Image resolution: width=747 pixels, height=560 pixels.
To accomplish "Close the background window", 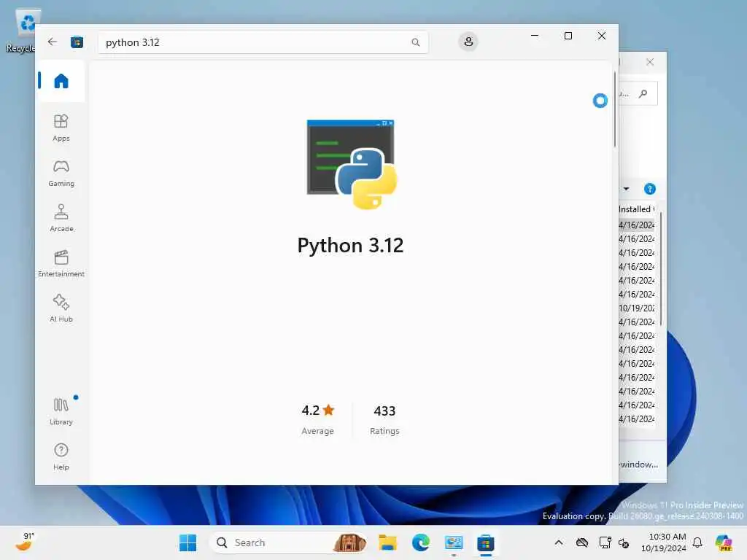I will [x=650, y=62].
